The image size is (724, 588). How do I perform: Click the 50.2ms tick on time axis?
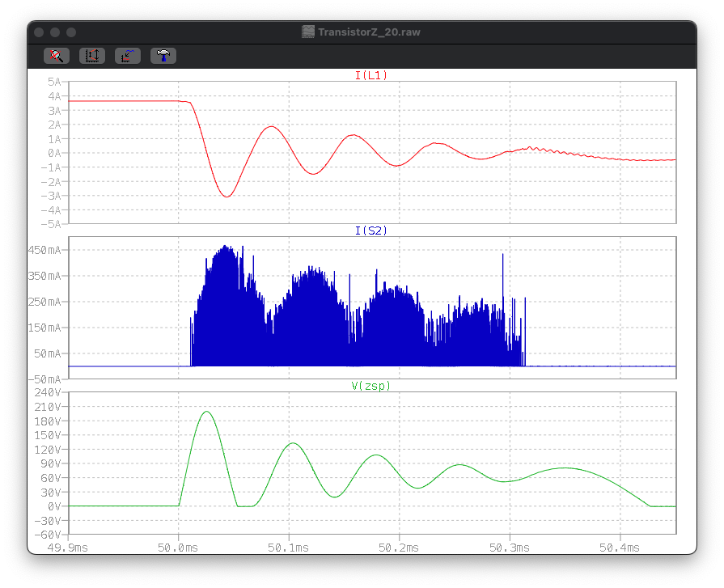[399, 548]
